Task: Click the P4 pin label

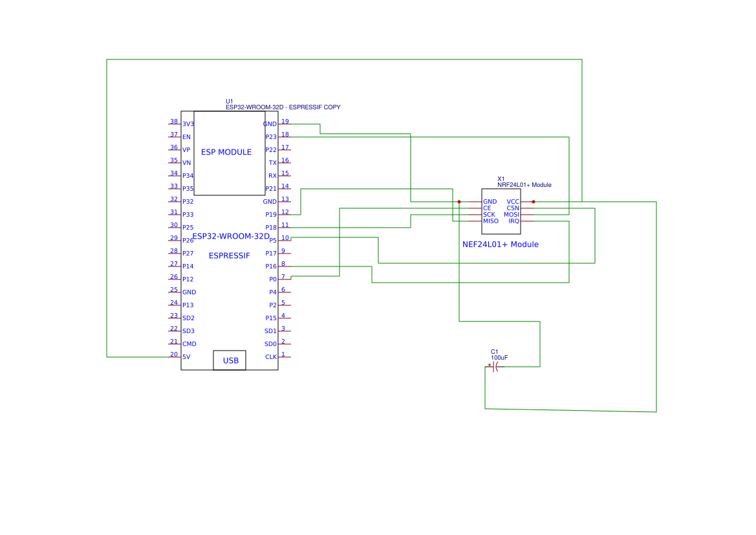Action: (272, 292)
